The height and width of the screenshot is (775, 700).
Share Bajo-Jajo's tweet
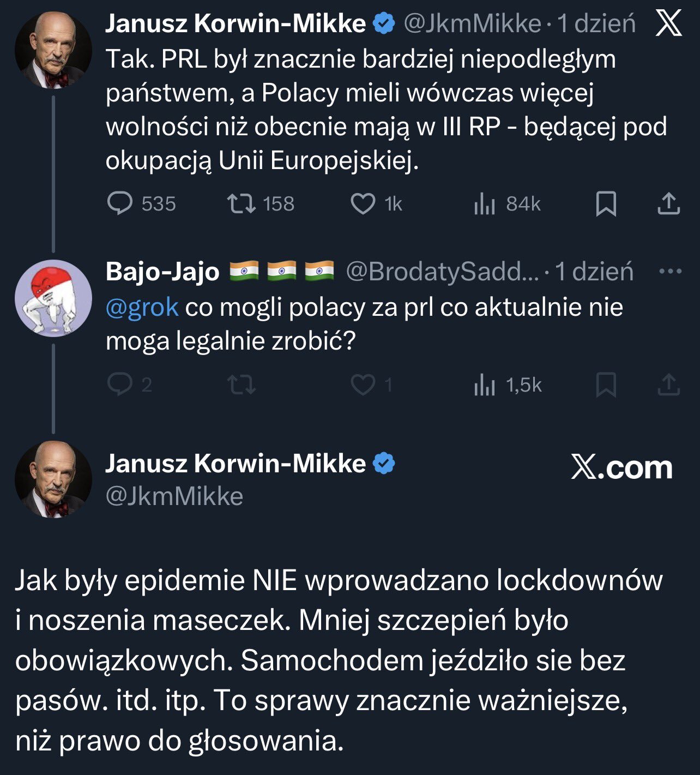[668, 385]
